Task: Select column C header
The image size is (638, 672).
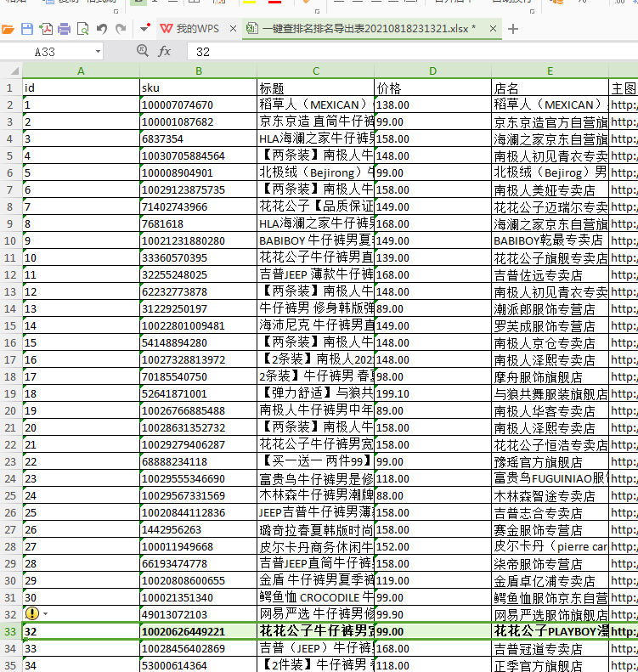Action: coord(316,71)
